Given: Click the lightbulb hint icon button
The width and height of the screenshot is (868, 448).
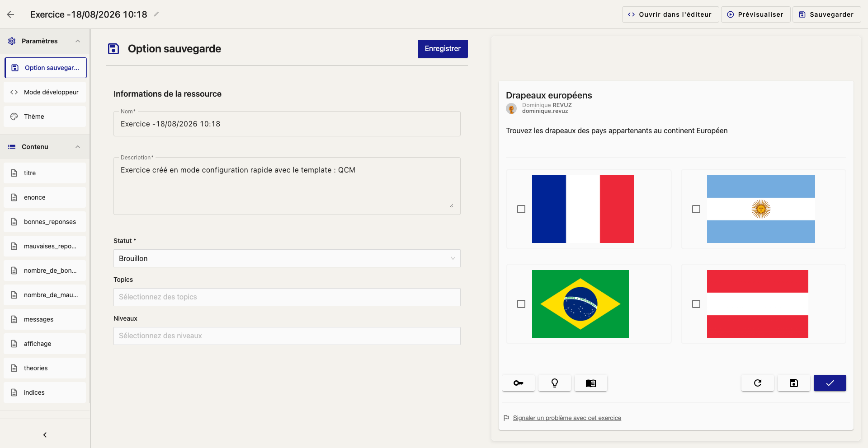Looking at the screenshot, I should click(555, 383).
